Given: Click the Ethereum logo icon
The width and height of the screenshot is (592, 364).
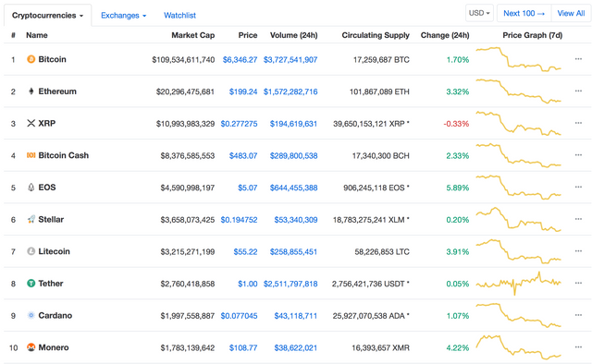Looking at the screenshot, I should 31,91.
